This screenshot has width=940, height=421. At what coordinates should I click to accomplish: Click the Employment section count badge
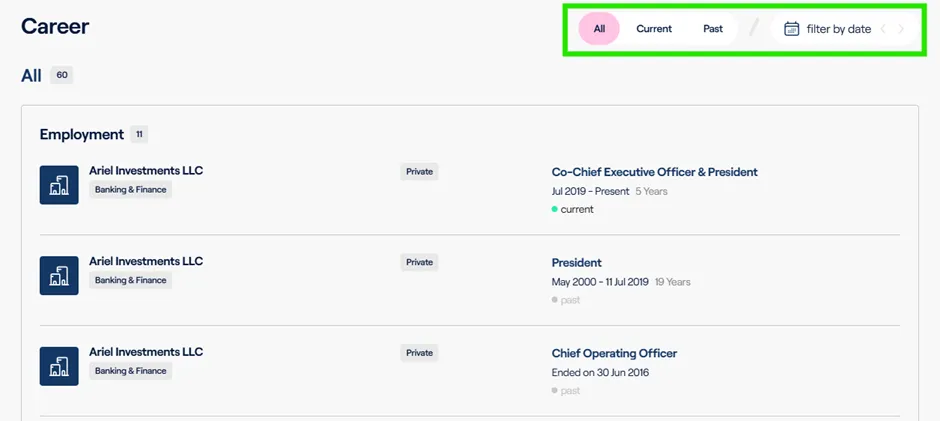click(x=139, y=134)
